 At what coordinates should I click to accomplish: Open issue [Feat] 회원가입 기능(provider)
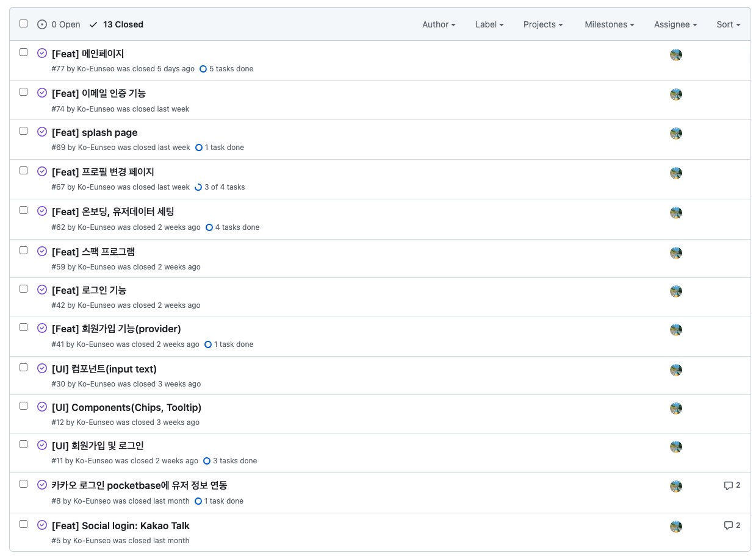(x=117, y=329)
